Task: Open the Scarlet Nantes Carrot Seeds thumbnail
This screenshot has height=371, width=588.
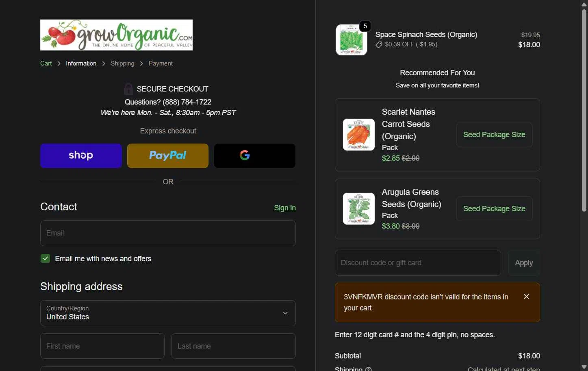Action: [359, 135]
